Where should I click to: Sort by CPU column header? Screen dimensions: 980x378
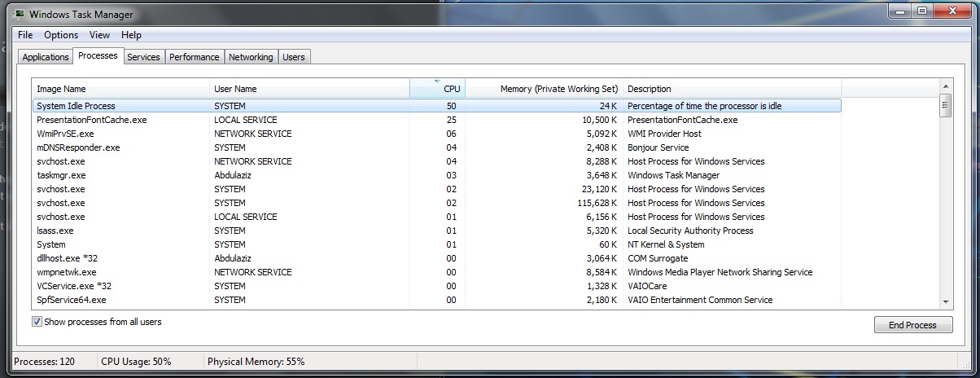[437, 89]
